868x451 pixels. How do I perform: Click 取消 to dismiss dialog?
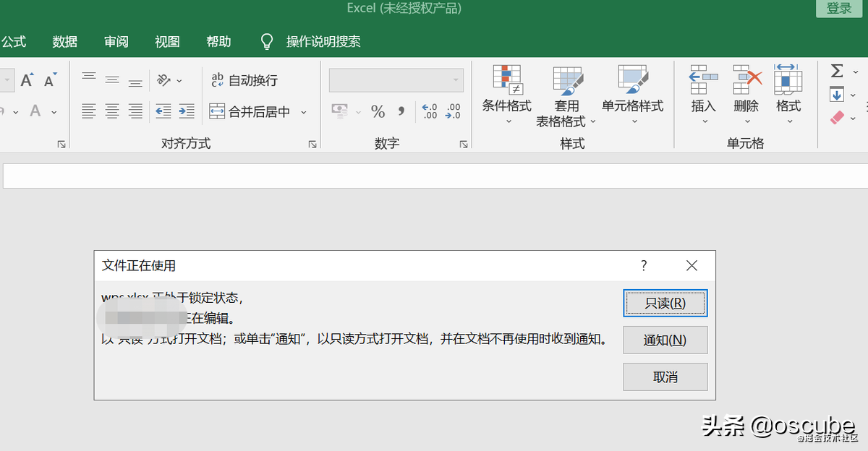click(x=665, y=377)
